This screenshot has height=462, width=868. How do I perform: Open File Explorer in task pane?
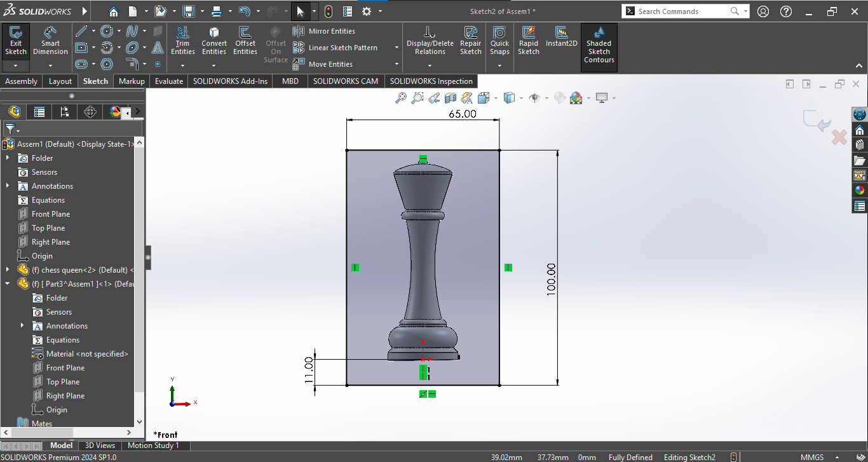[860, 160]
